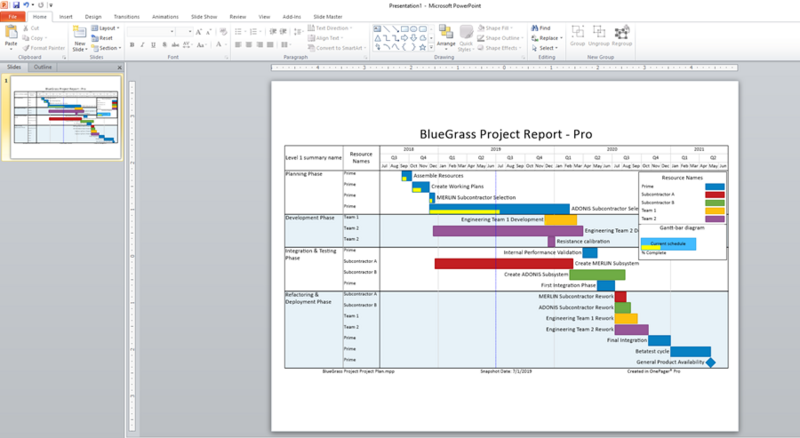Expand the shapes gallery More arrow
Screen dimensions: 800x438
point(431,47)
